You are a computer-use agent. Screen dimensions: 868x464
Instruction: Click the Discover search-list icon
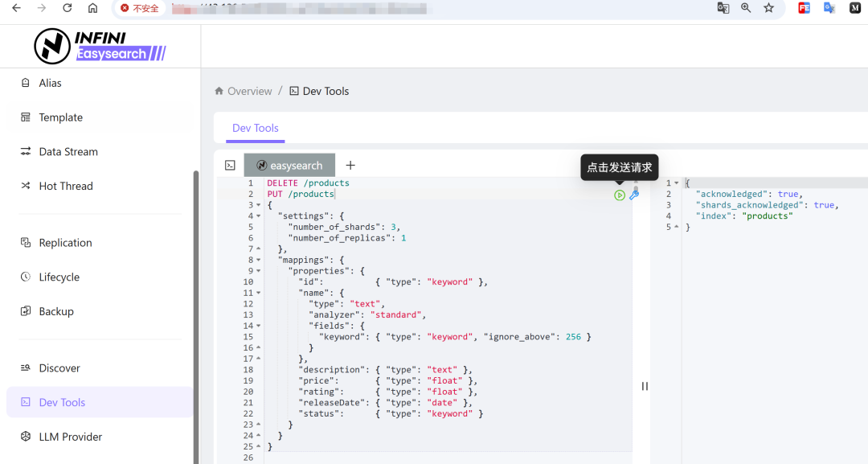tap(26, 368)
